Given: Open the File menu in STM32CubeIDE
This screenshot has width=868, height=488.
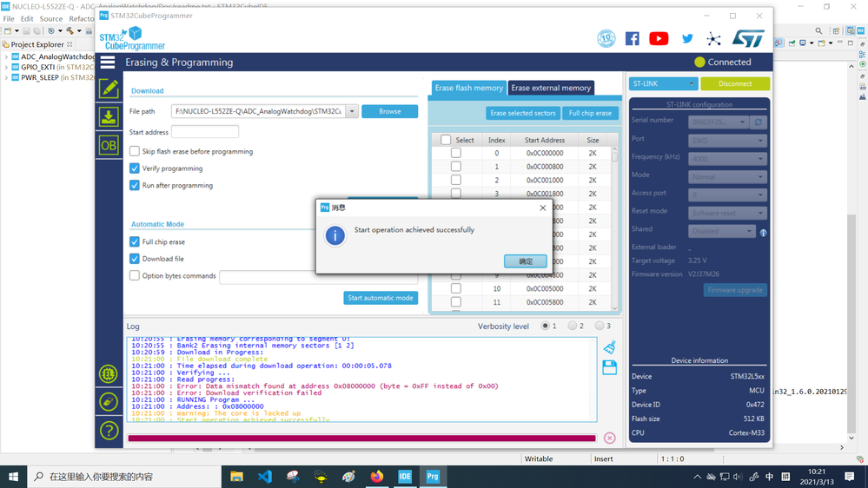Looking at the screenshot, I should [9, 19].
